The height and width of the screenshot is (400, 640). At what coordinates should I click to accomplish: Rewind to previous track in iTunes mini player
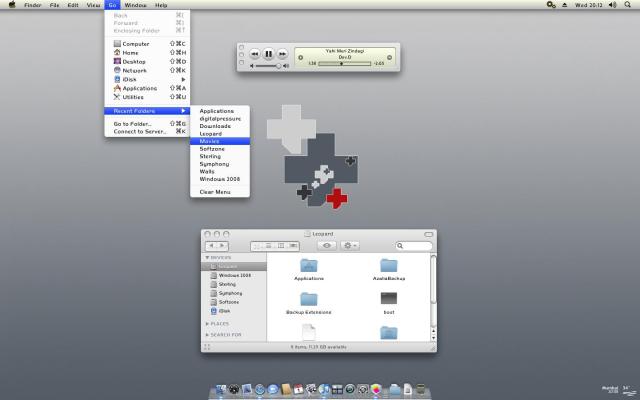pyautogui.click(x=254, y=54)
